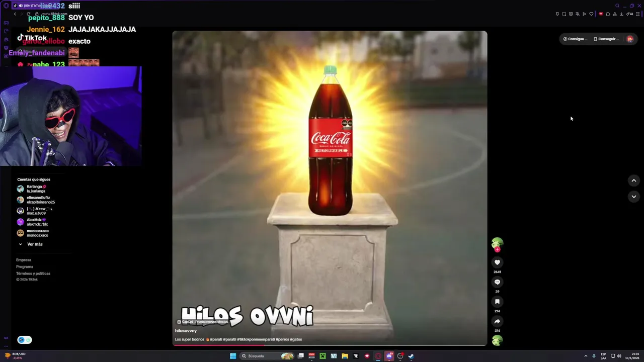Open the sound disc below the share button

click(x=497, y=340)
